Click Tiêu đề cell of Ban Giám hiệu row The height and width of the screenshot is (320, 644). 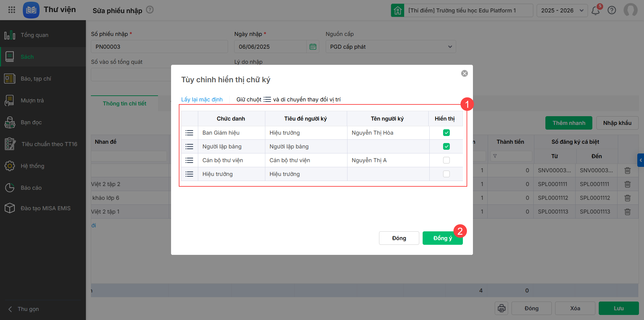tap(306, 133)
